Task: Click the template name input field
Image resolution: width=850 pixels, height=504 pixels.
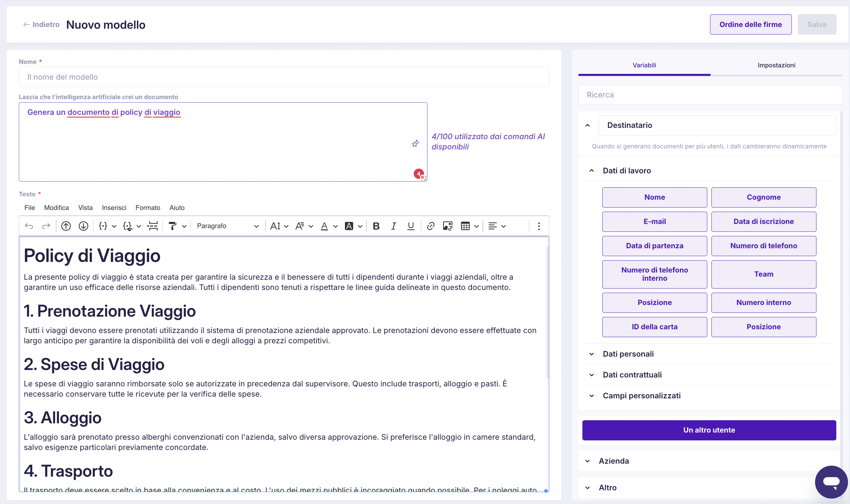Action: tap(284, 77)
